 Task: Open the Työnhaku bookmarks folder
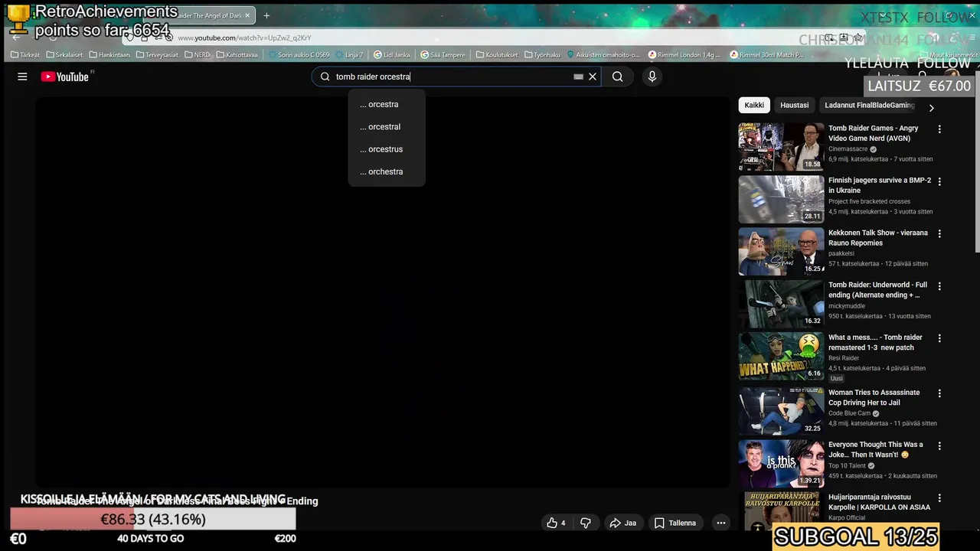tap(542, 55)
